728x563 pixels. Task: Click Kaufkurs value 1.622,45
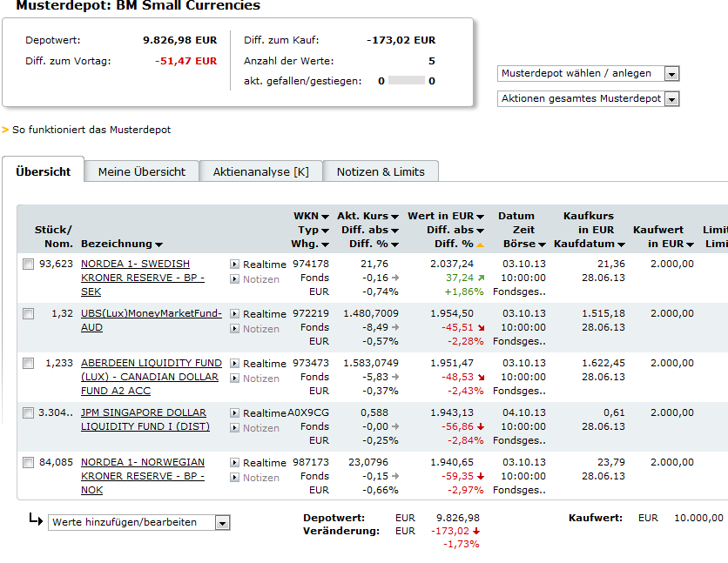[x=603, y=363]
